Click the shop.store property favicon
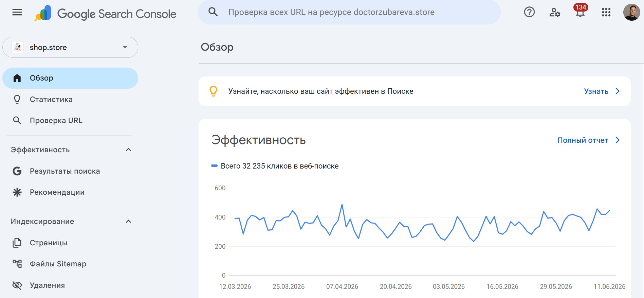644x298 pixels. (17, 47)
